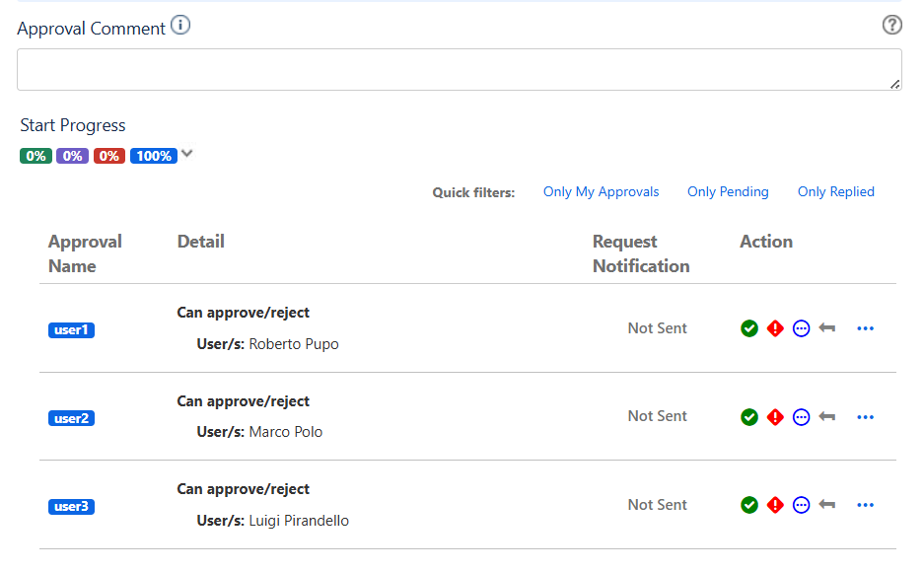Reject the user3 approval with red icon
Viewport: 924px width, 572px height.
775,505
